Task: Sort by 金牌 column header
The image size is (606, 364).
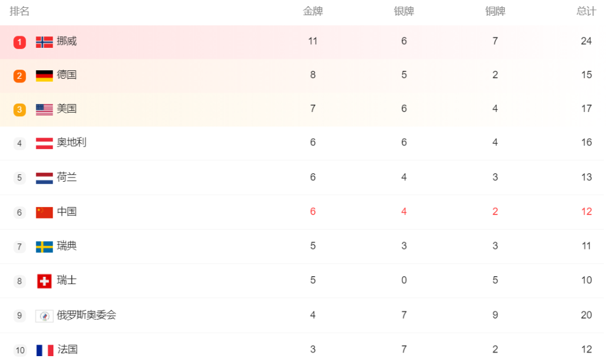Action: coord(313,12)
